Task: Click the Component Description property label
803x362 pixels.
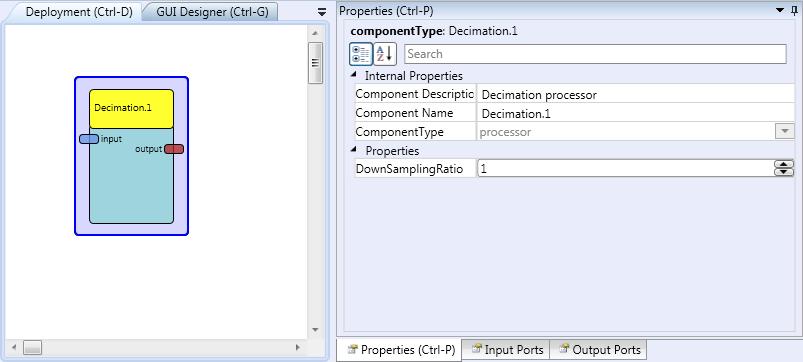Action: point(415,94)
